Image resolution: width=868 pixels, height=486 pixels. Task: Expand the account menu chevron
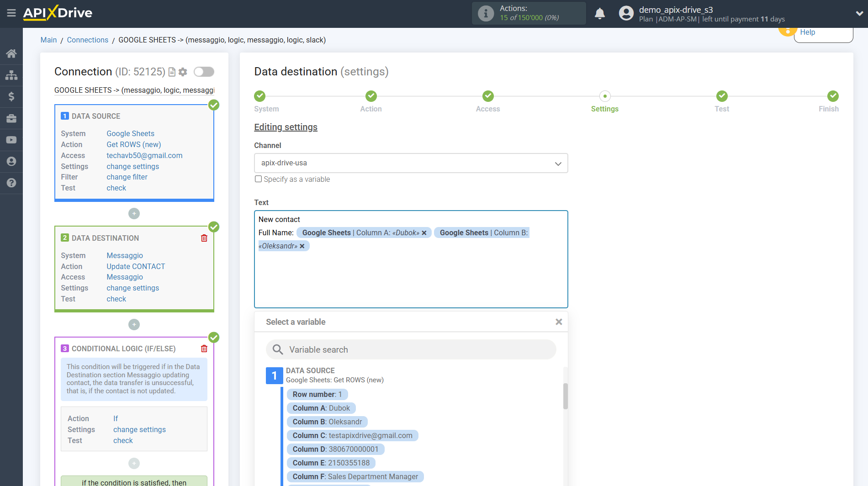click(859, 13)
